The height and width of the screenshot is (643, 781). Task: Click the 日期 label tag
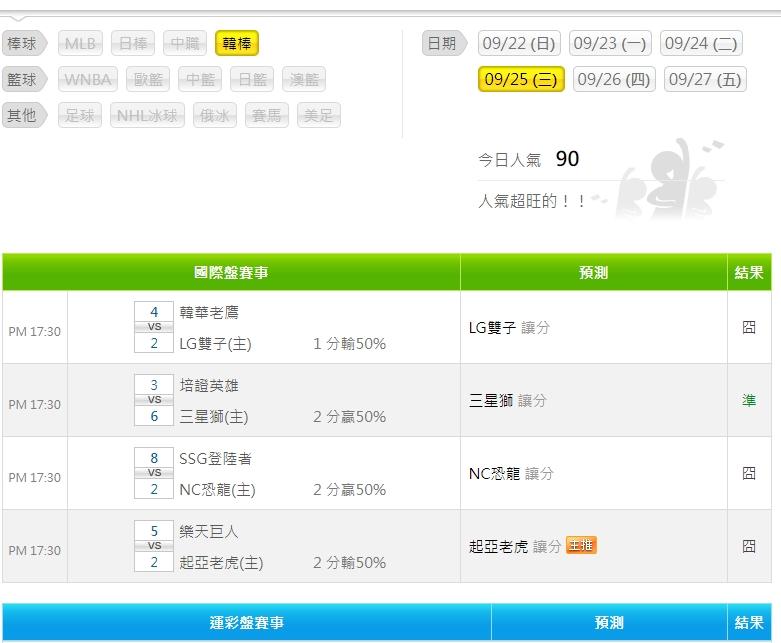(x=444, y=43)
